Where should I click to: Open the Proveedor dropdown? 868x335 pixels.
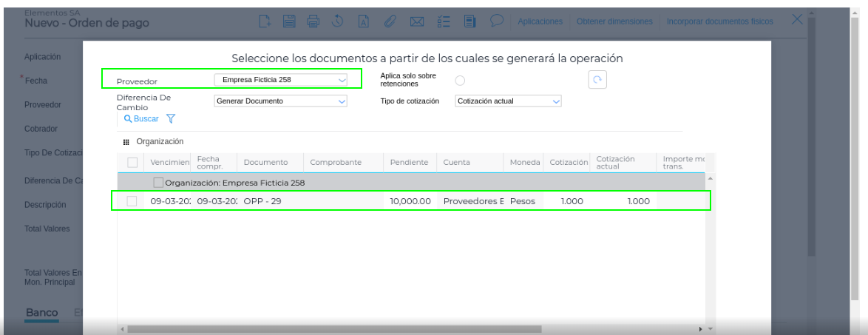pos(279,80)
